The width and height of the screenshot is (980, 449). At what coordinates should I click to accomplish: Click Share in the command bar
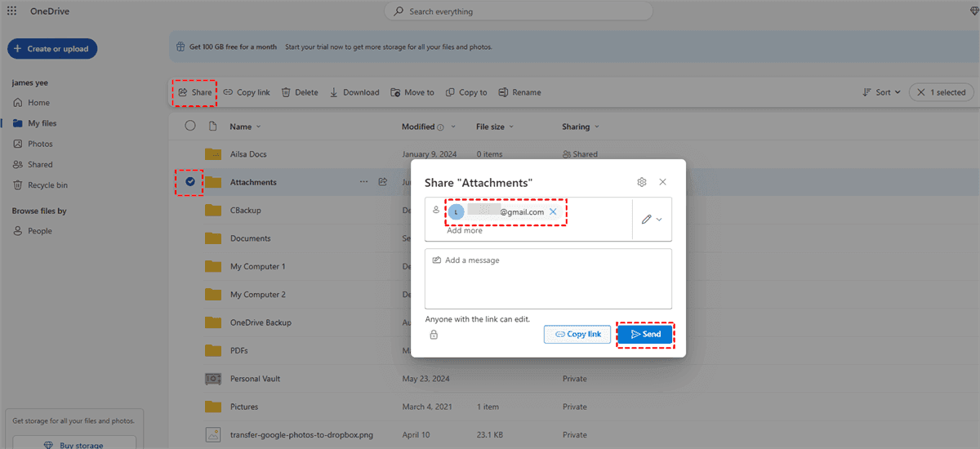(x=195, y=92)
